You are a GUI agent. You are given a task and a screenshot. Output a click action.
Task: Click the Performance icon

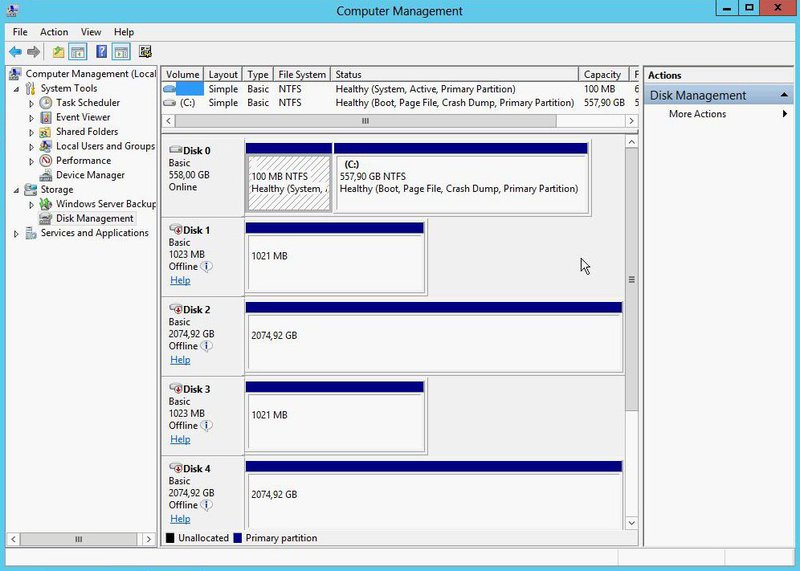click(x=46, y=160)
